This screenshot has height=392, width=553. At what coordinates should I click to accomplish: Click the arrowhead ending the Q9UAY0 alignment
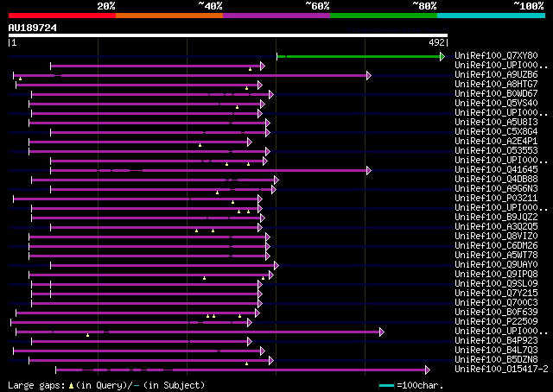pyautogui.click(x=276, y=265)
